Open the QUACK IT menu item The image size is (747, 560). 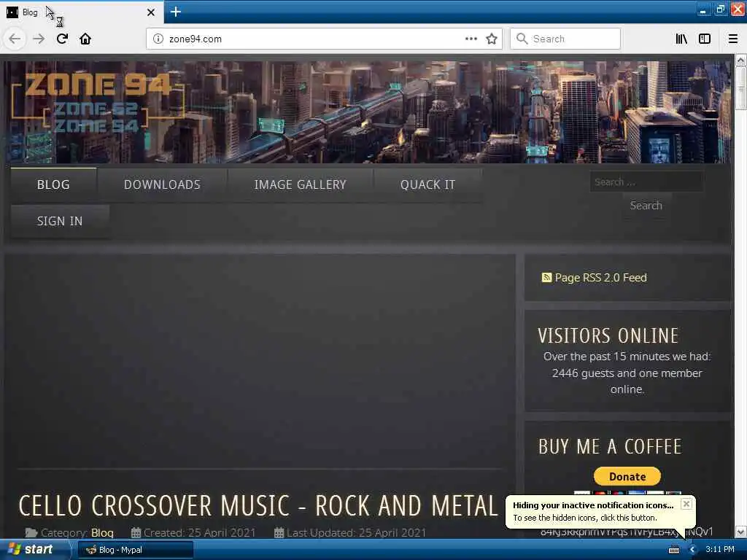pyautogui.click(x=427, y=184)
